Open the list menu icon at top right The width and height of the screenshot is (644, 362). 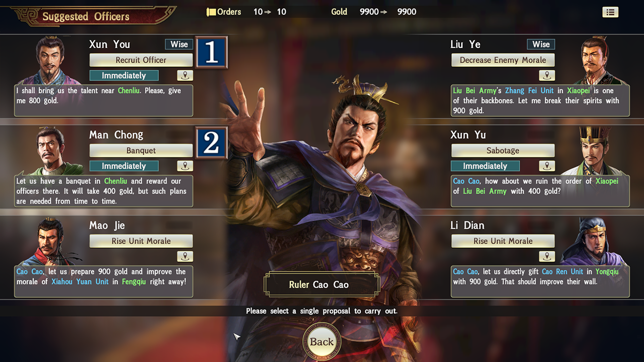[x=610, y=12]
